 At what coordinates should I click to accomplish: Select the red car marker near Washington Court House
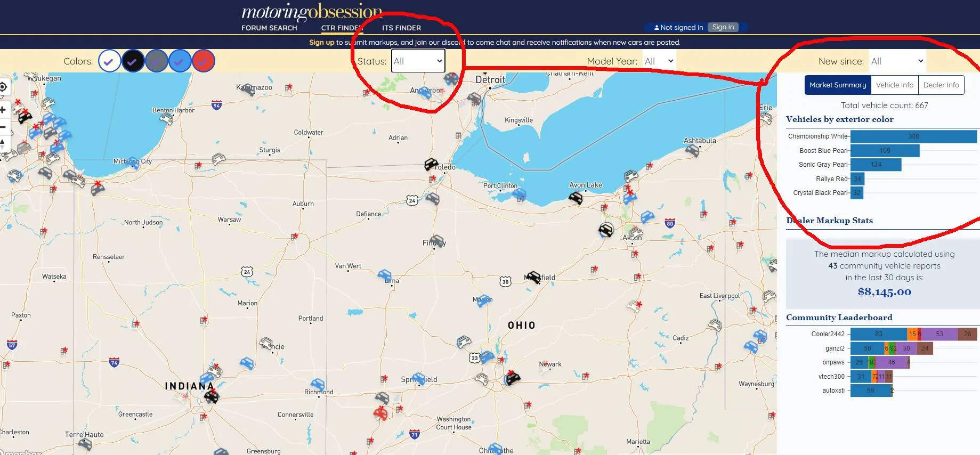point(380,412)
